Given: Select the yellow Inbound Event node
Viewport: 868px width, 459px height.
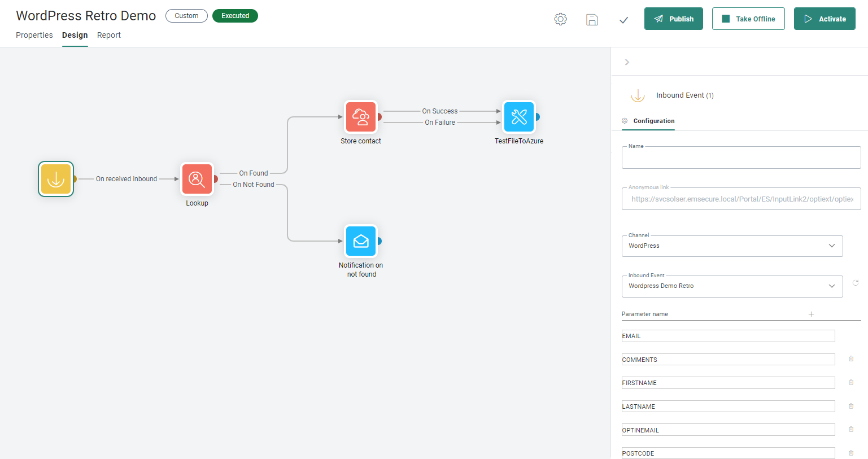Looking at the screenshot, I should (56, 179).
